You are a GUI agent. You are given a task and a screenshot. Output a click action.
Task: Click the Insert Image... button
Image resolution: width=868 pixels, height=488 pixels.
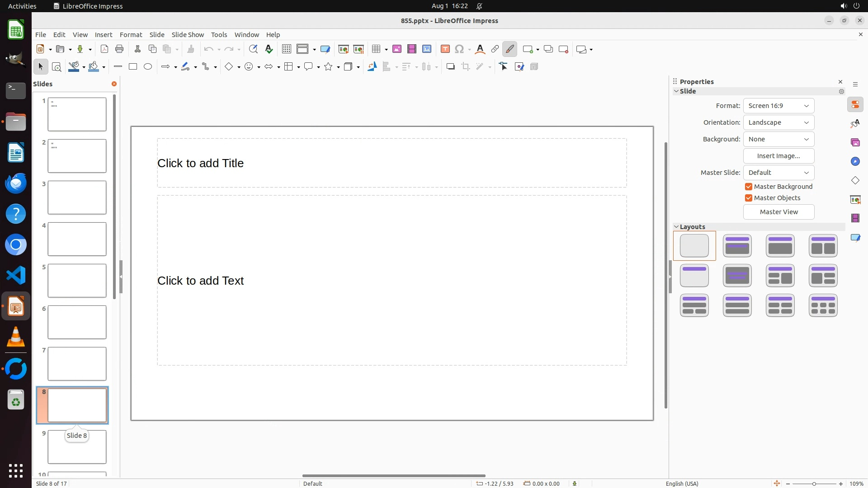tap(778, 156)
